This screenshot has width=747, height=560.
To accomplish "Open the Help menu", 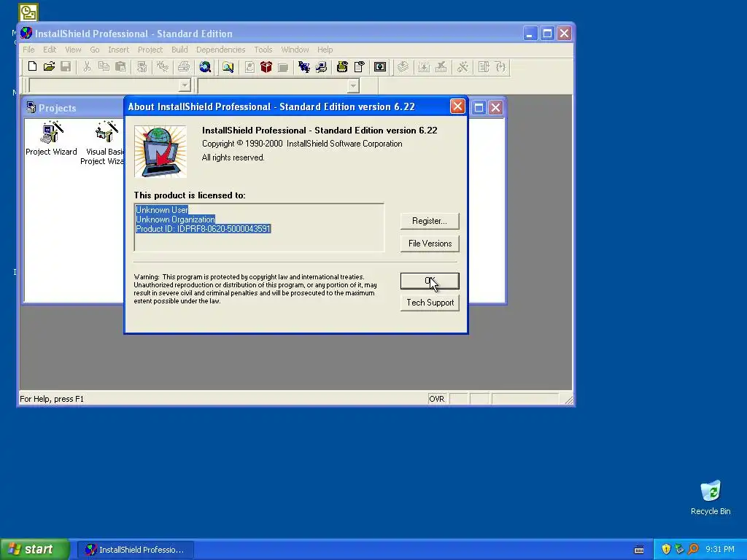I will (x=325, y=50).
